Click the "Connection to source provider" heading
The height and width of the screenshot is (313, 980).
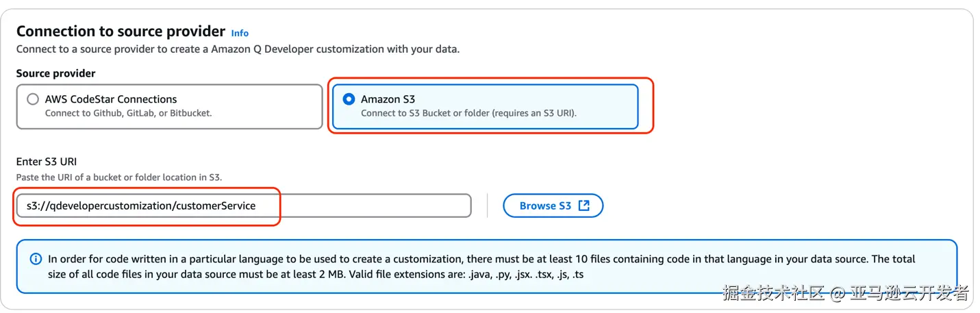(x=121, y=32)
